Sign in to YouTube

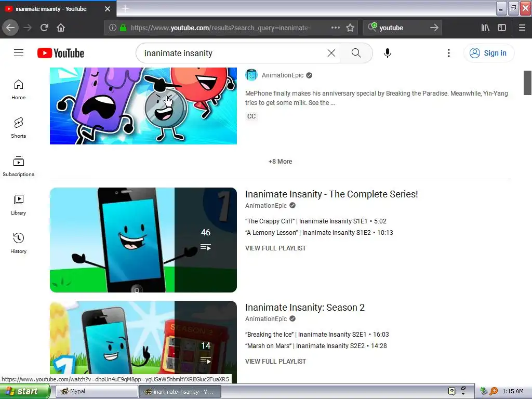[x=488, y=53]
